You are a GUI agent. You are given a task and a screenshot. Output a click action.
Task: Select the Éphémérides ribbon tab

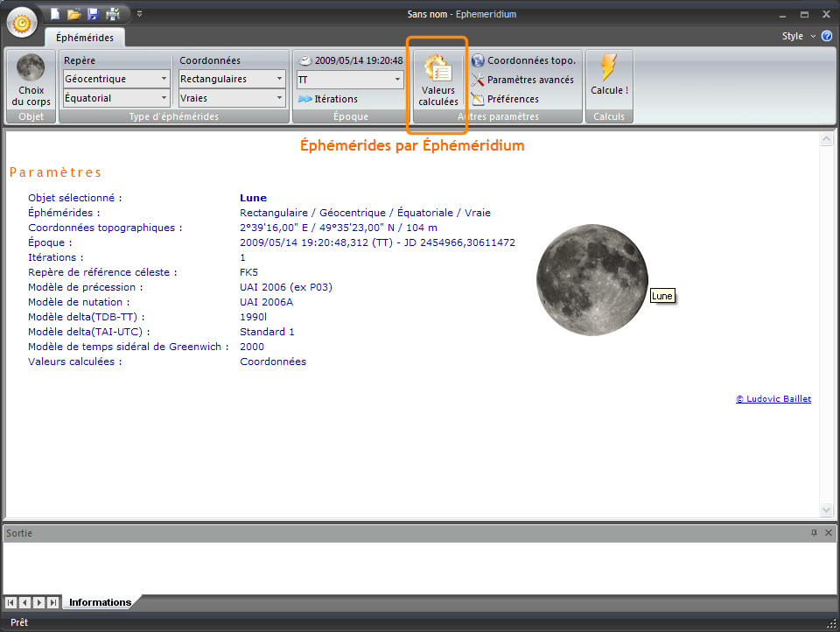coord(85,38)
